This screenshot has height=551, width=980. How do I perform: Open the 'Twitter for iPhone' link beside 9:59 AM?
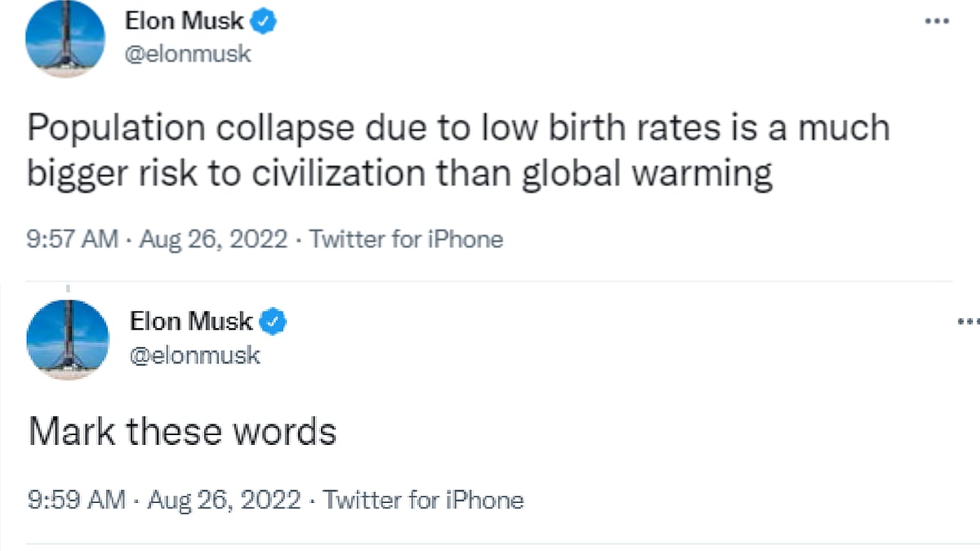pyautogui.click(x=424, y=500)
